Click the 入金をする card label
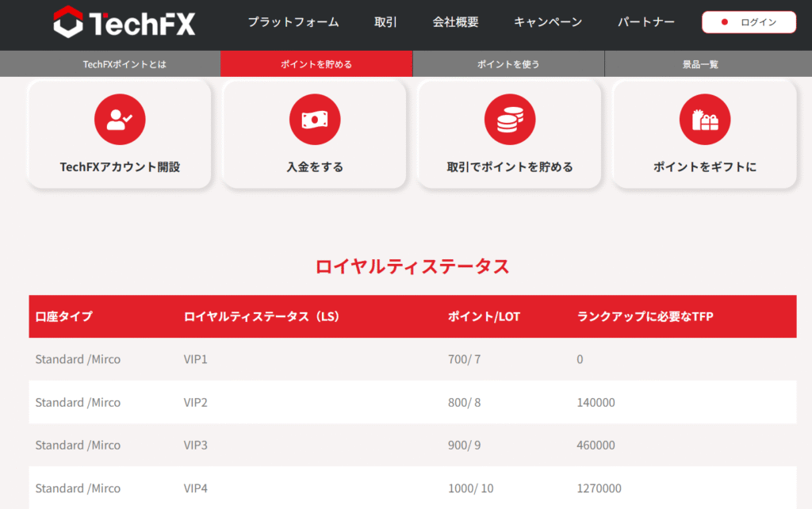 315,167
